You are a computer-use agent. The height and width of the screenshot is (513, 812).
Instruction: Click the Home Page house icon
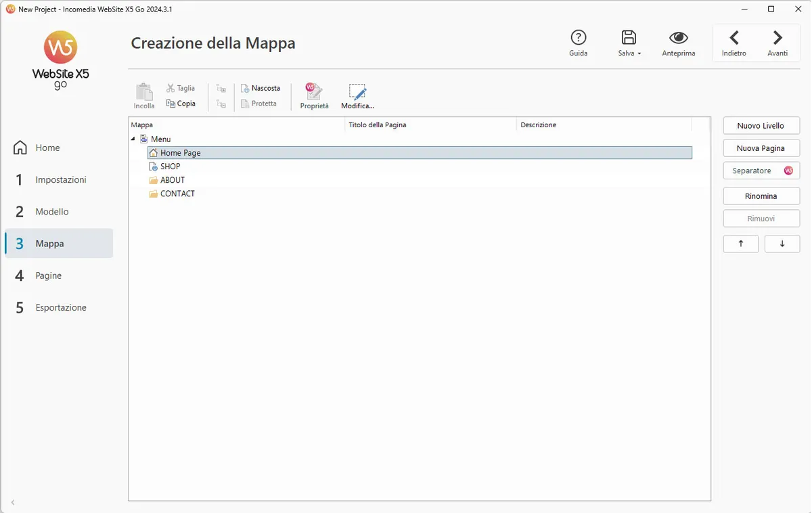tap(154, 153)
